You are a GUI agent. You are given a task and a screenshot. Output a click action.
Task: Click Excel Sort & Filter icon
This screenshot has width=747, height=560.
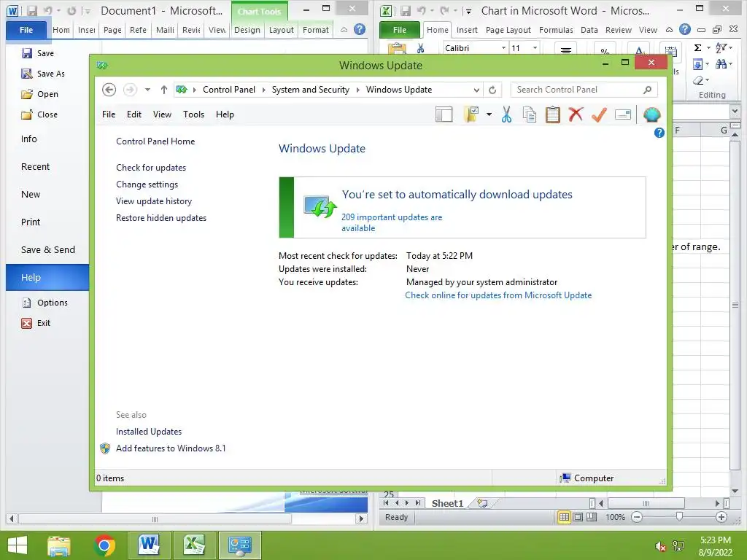(721, 47)
